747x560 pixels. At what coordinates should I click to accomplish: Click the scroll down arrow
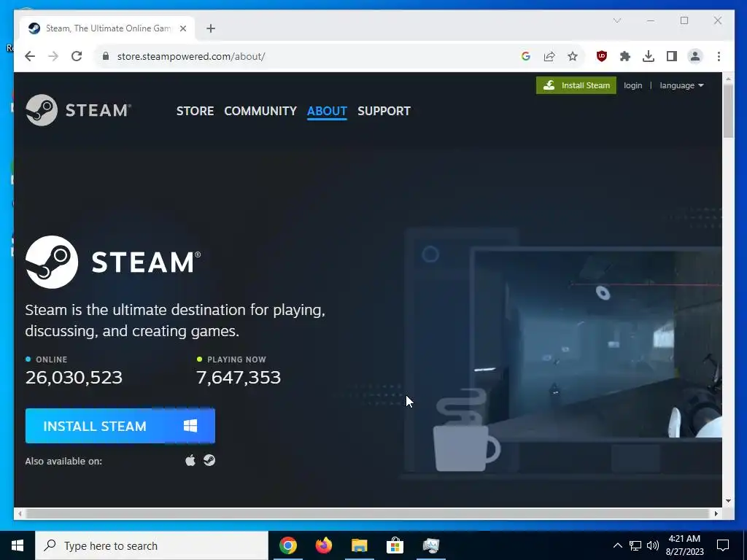click(728, 501)
